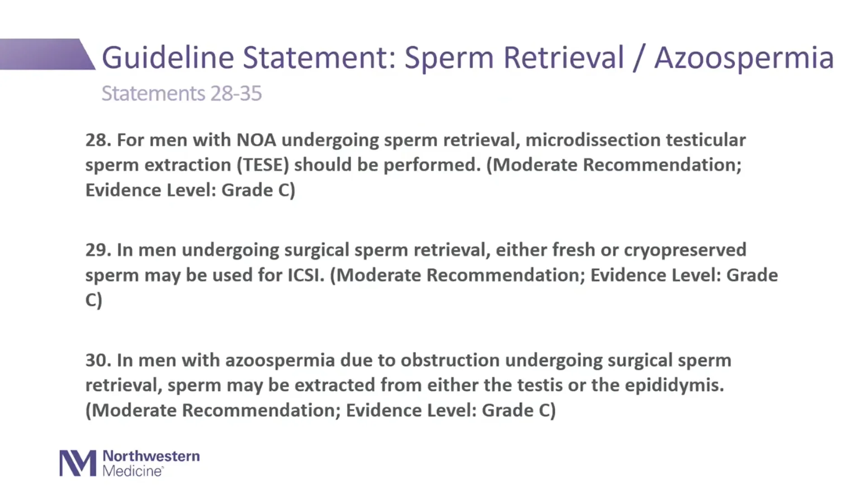Screen dimensions: 868x488
Task: Click the number 29. beginning the second statement
Action: pos(99,250)
